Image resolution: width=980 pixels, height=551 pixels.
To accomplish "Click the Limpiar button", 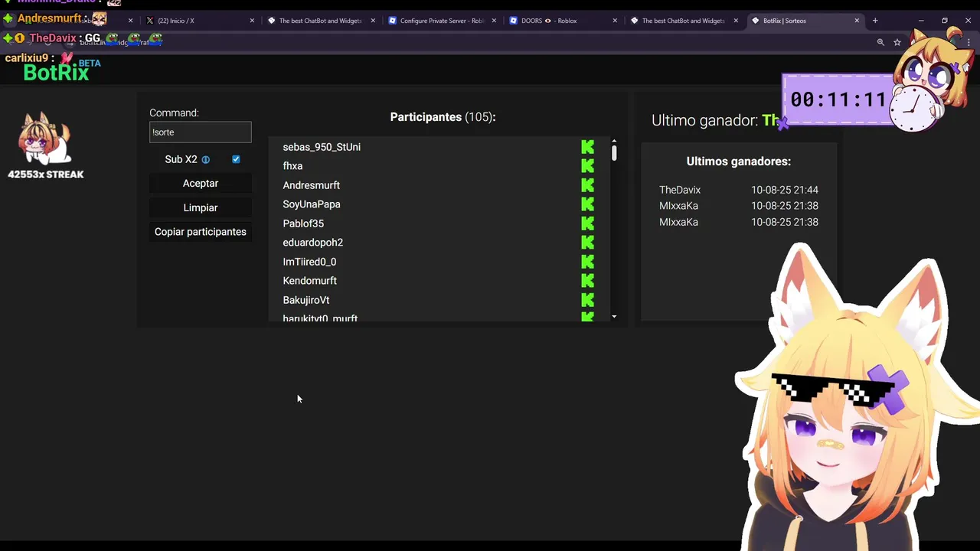I will click(201, 208).
